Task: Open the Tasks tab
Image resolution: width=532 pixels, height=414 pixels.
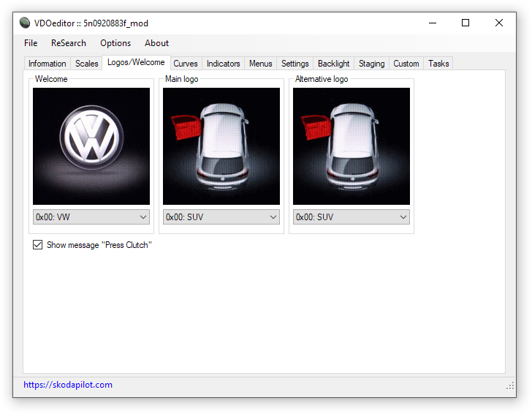Action: click(438, 64)
